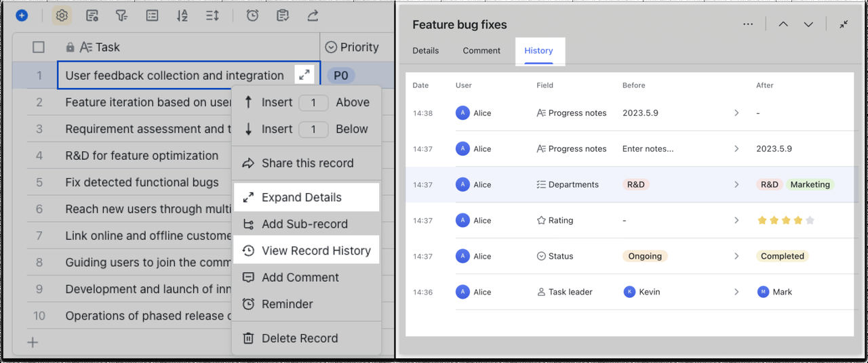
Task: Click Kevin in the Before column
Action: coord(642,292)
